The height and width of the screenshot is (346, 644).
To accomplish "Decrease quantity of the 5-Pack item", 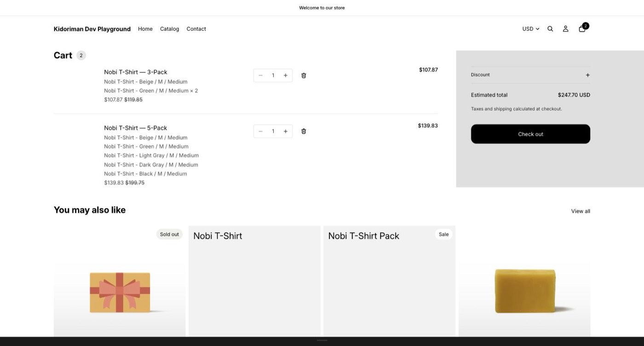I will point(260,131).
